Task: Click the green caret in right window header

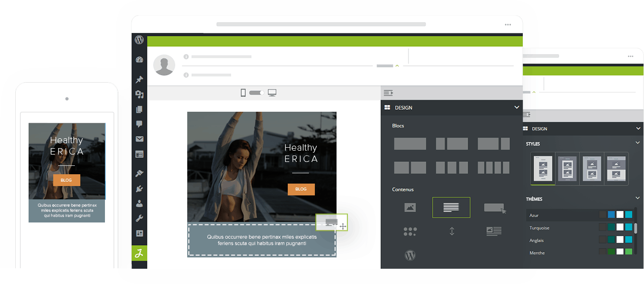Action: [x=534, y=92]
